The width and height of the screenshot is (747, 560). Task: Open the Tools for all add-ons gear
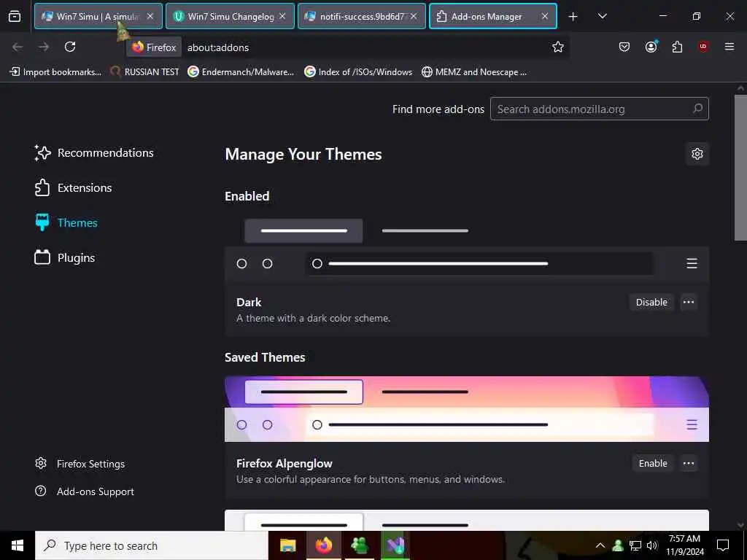(697, 154)
